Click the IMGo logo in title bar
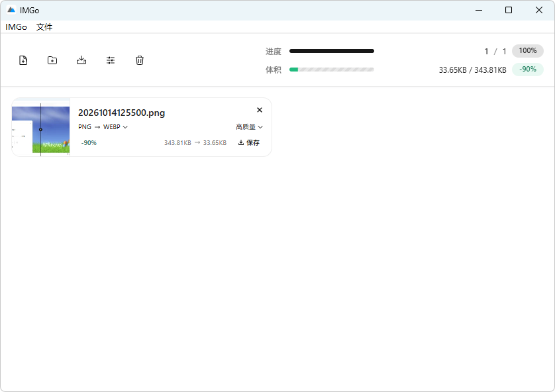This screenshot has height=392, width=555. (x=11, y=10)
